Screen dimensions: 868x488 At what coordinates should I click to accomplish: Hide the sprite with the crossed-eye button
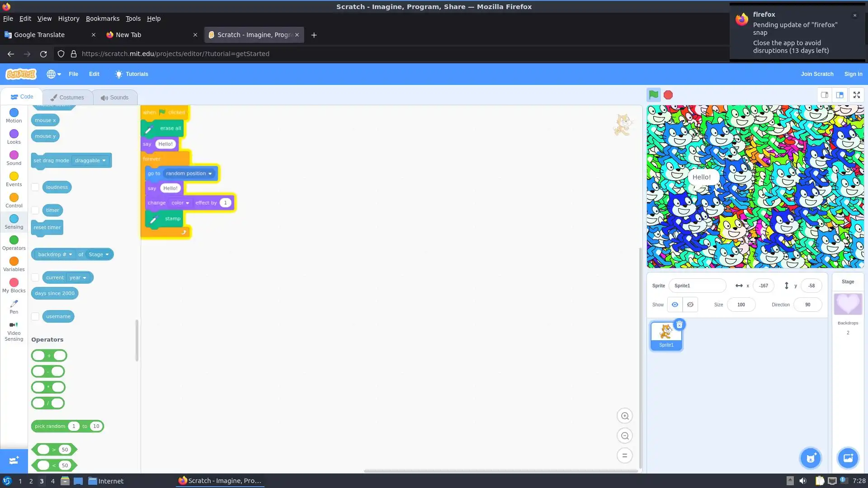coord(690,305)
